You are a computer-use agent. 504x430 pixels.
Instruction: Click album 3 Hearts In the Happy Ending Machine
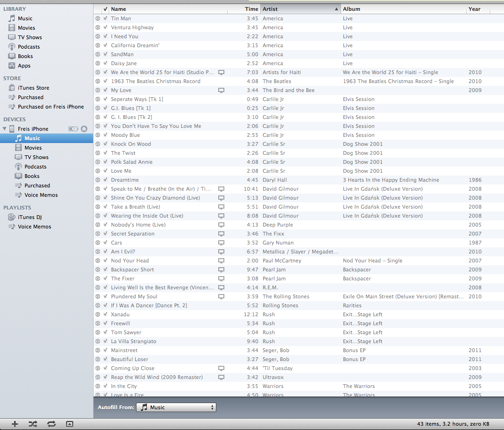391,180
